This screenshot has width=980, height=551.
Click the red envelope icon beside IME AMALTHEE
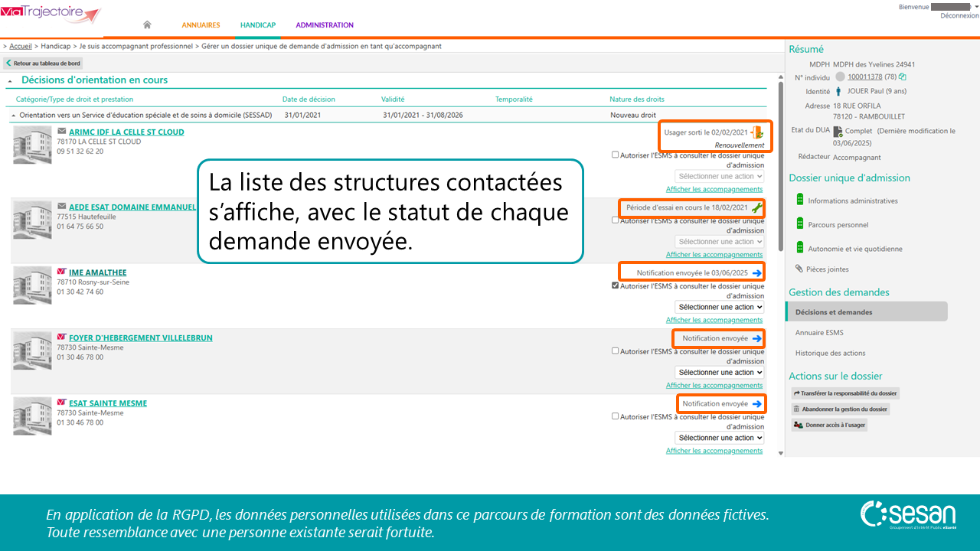[62, 272]
